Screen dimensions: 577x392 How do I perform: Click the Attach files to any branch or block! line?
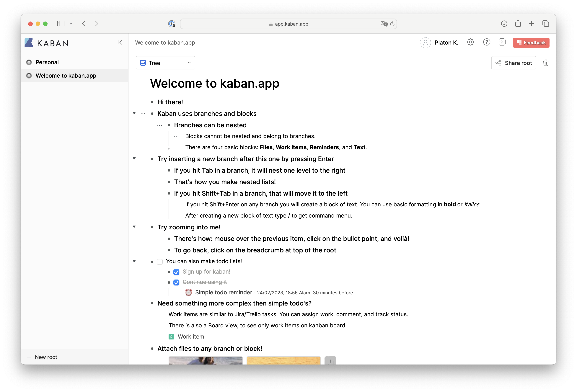tap(210, 349)
